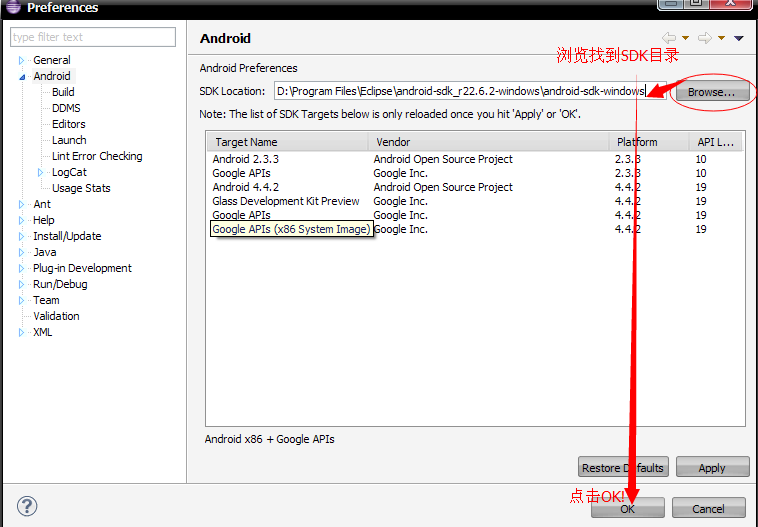Open the back history dropdown arrow

(685, 38)
